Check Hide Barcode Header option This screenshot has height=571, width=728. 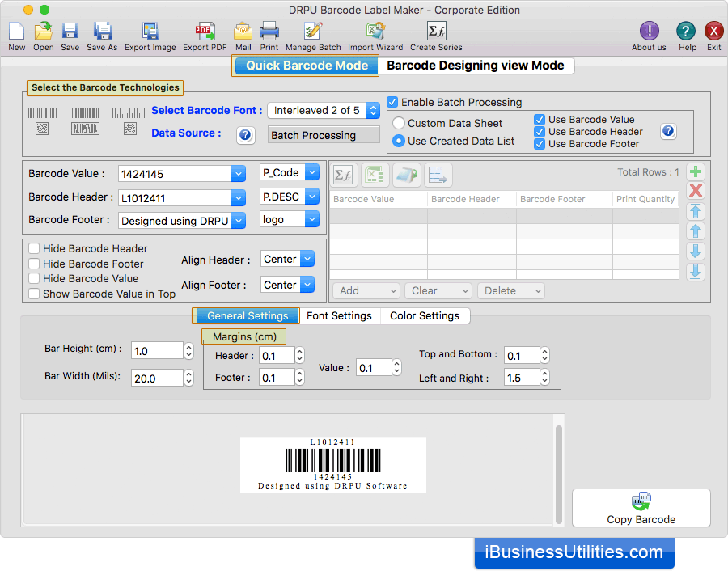tap(34, 248)
